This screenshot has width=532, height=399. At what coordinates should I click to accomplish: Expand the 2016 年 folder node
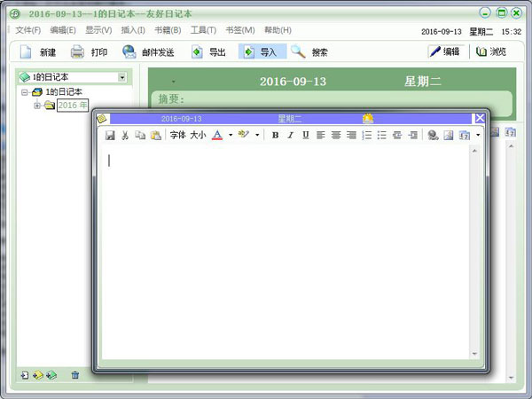click(37, 106)
